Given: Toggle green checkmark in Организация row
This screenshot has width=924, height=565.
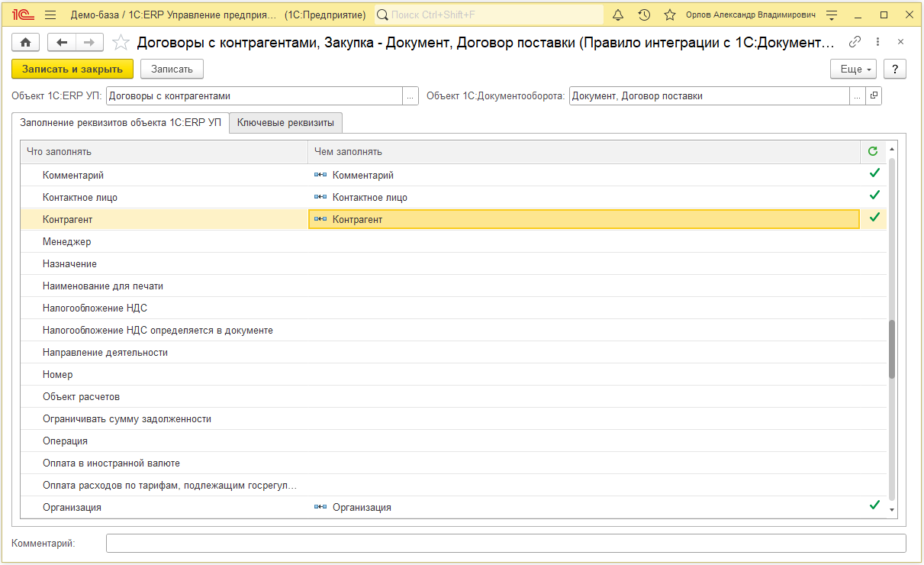Looking at the screenshot, I should (874, 506).
